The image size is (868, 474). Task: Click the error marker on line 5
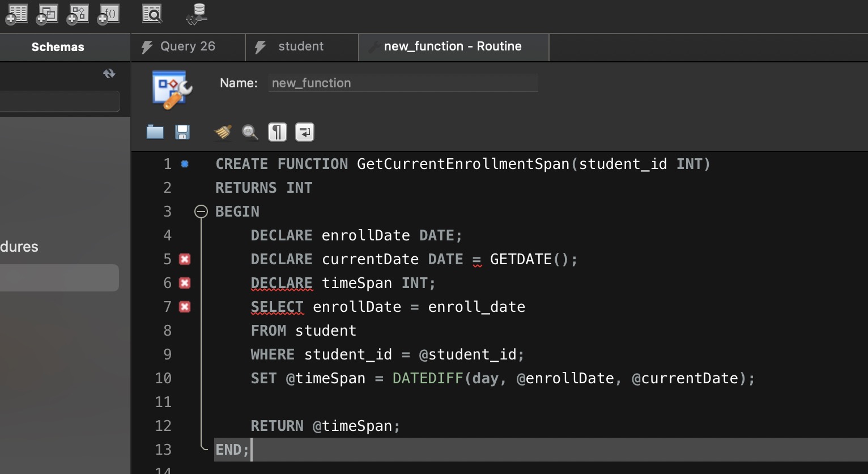click(185, 259)
